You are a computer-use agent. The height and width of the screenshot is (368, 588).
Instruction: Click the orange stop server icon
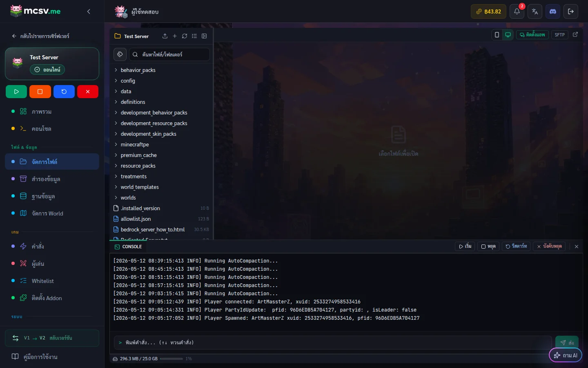pyautogui.click(x=40, y=92)
